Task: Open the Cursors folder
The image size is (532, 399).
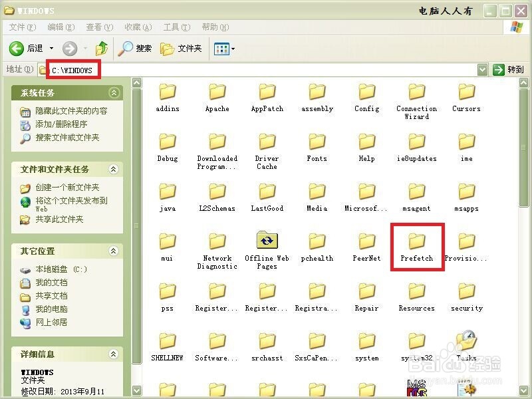Action: (x=465, y=92)
